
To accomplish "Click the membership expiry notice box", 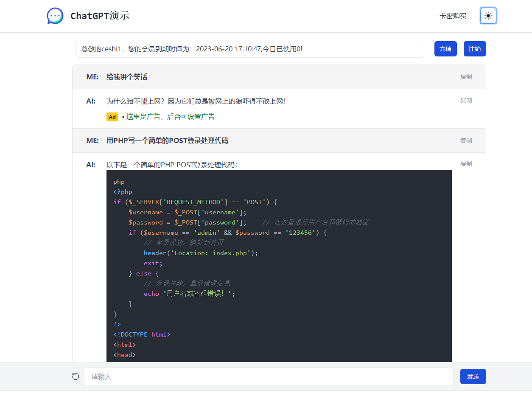I will coord(249,49).
